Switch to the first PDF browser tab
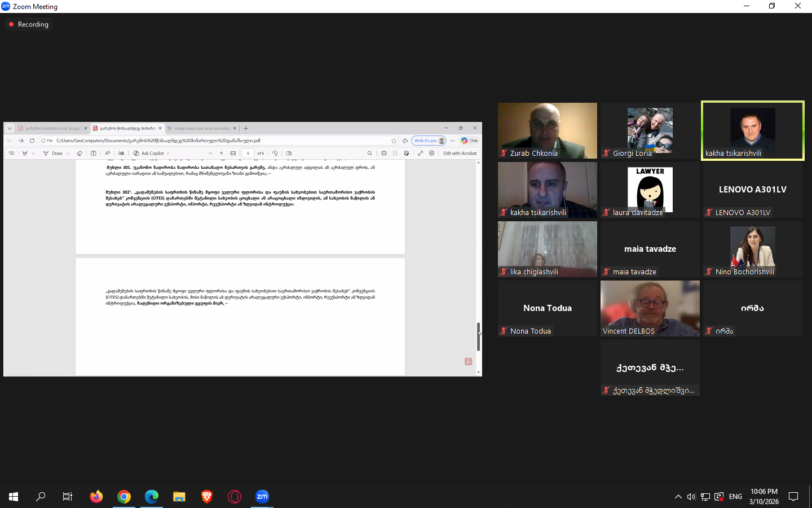 click(x=51, y=128)
